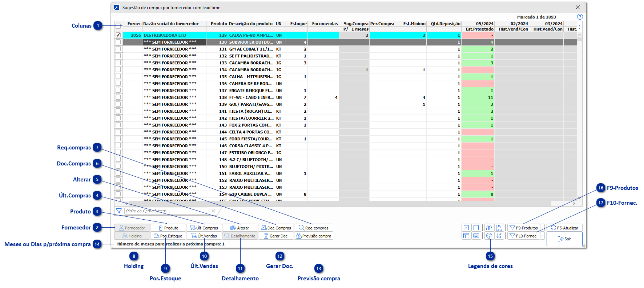Open Pos.Estoque (stock position)

pos(168,236)
